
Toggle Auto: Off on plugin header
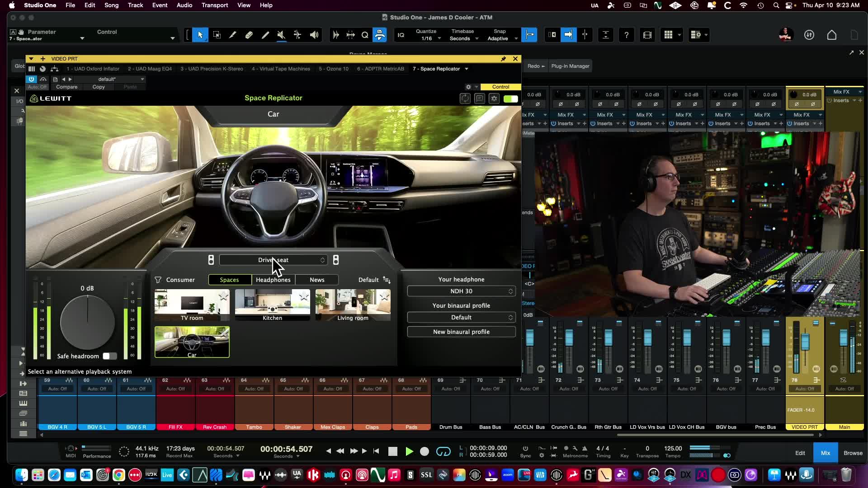pyautogui.click(x=37, y=87)
